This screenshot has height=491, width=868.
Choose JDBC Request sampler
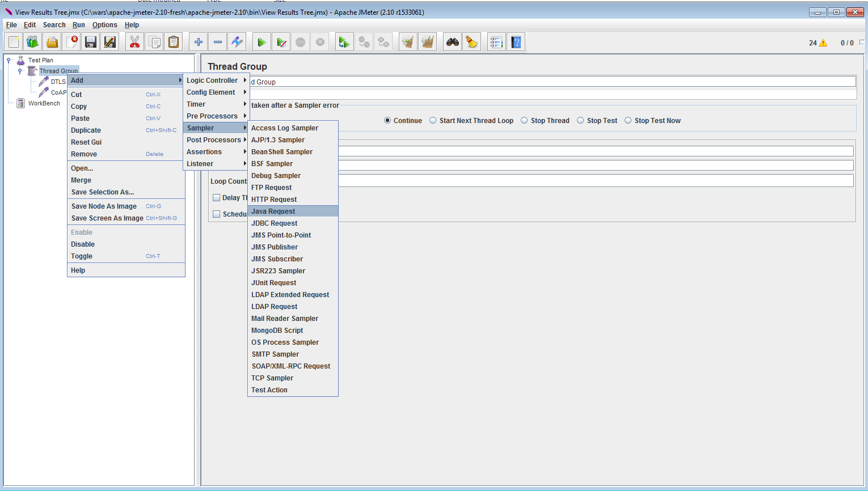(x=293, y=223)
